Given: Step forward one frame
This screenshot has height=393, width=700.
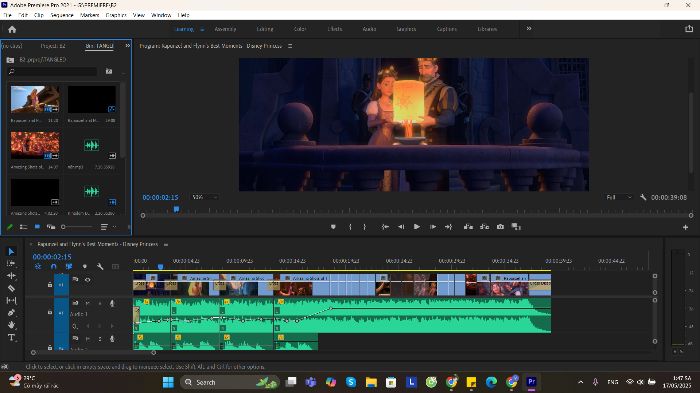Looking at the screenshot, I should point(433,227).
